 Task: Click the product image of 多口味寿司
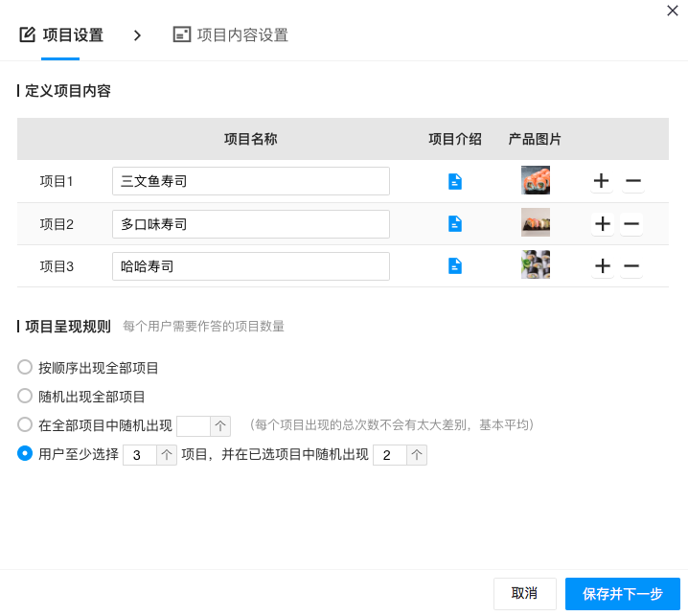click(x=536, y=222)
